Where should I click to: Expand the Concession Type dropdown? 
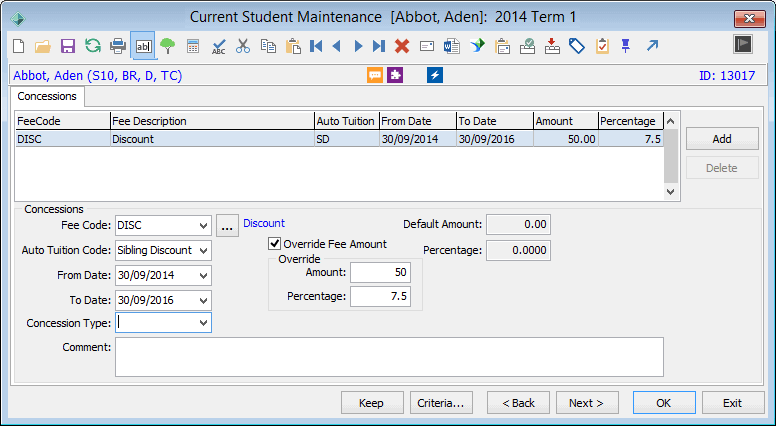click(203, 323)
